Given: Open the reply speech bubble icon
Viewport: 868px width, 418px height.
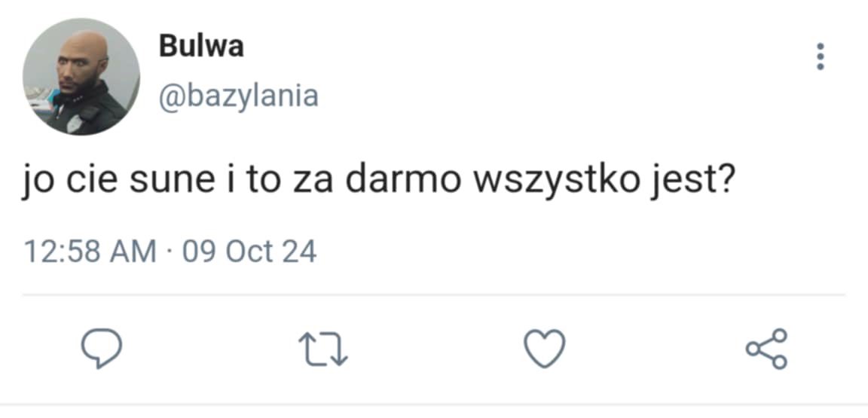Looking at the screenshot, I should (101, 348).
